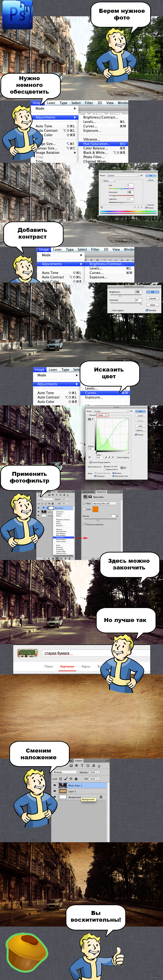The width and height of the screenshot is (163, 980).
Task: Open Warming Filter (85) dropdown
Action: (105, 503)
